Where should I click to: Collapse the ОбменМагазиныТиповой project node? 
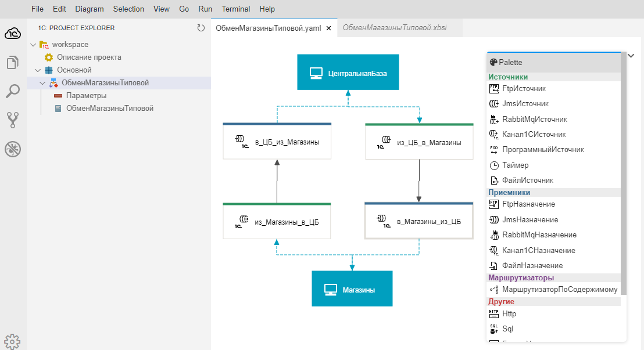tap(42, 83)
